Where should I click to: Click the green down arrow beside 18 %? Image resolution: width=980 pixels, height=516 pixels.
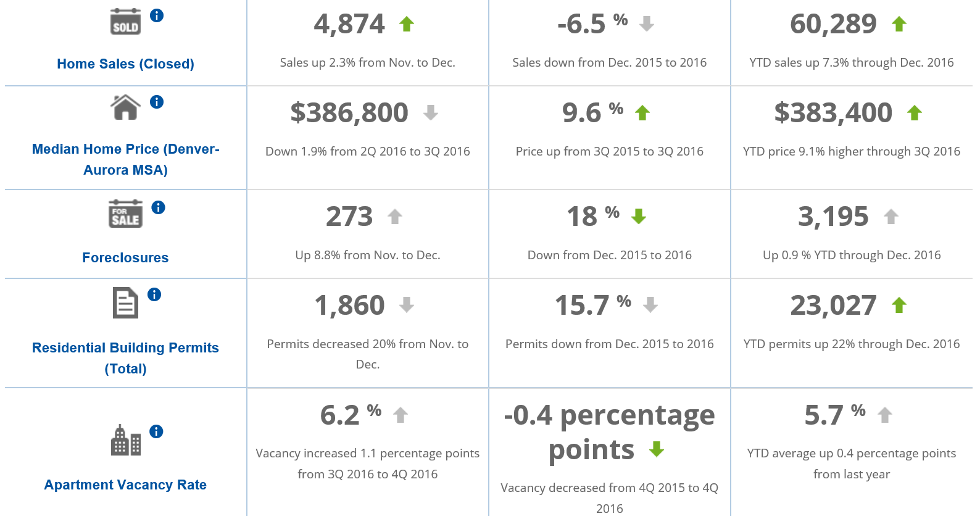click(639, 217)
